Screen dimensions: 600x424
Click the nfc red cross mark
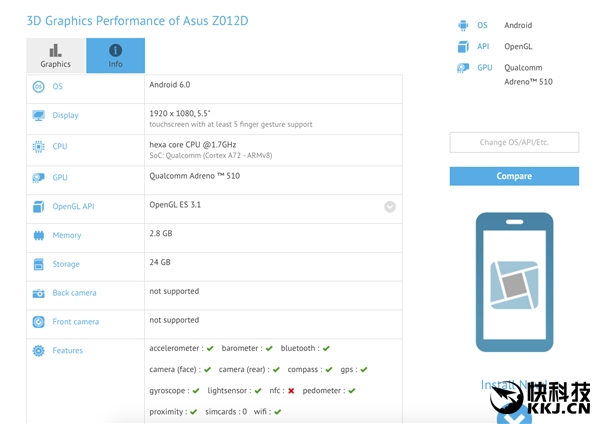[291, 391]
